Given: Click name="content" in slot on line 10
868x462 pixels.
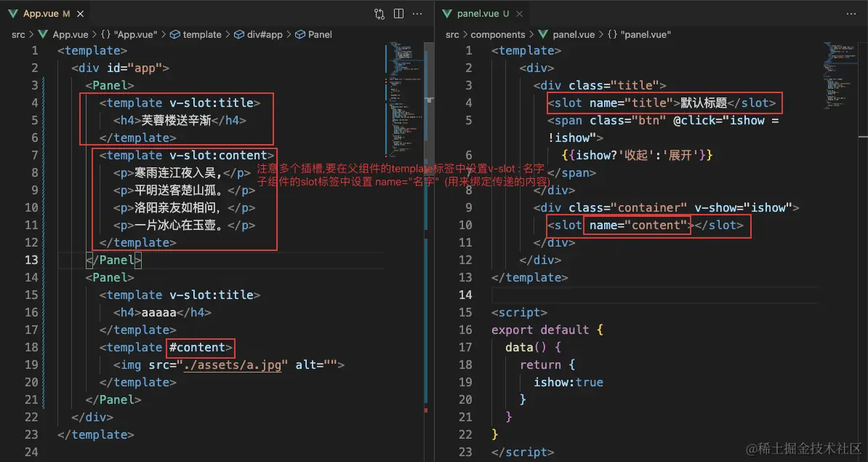Looking at the screenshot, I should [638, 225].
